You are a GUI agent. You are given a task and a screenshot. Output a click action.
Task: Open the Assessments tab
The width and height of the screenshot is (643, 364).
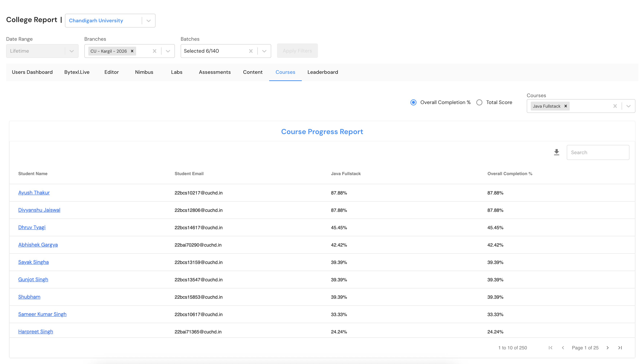point(215,72)
